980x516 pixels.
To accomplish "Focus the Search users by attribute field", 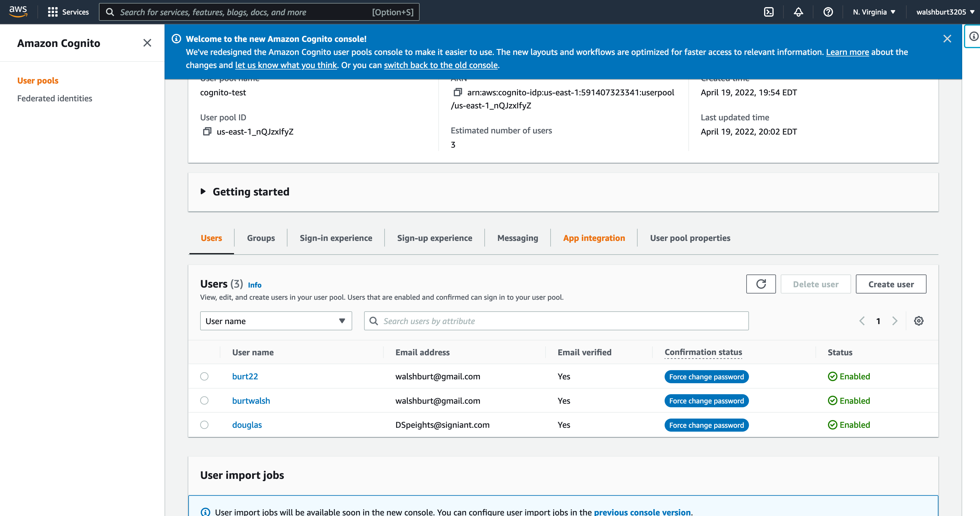I will point(556,321).
